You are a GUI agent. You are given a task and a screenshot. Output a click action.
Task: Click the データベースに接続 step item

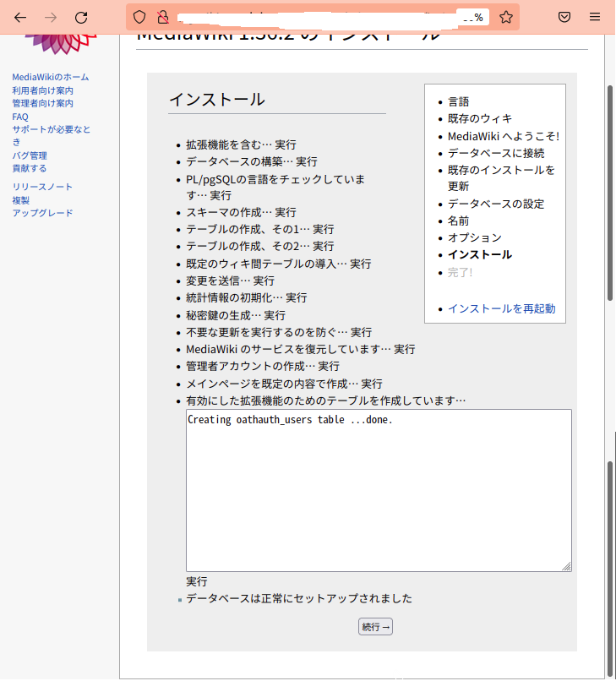(x=496, y=153)
